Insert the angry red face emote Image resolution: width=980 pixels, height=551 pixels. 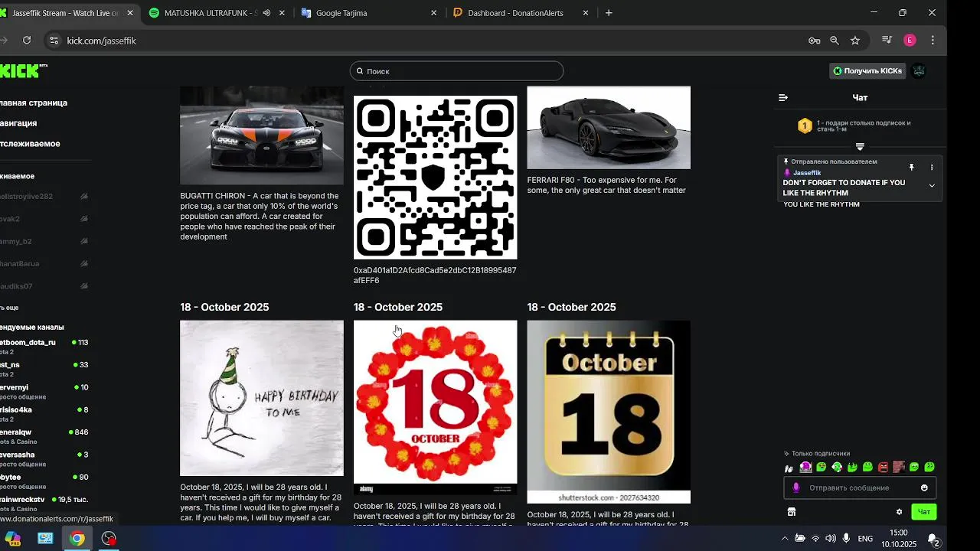[883, 467]
